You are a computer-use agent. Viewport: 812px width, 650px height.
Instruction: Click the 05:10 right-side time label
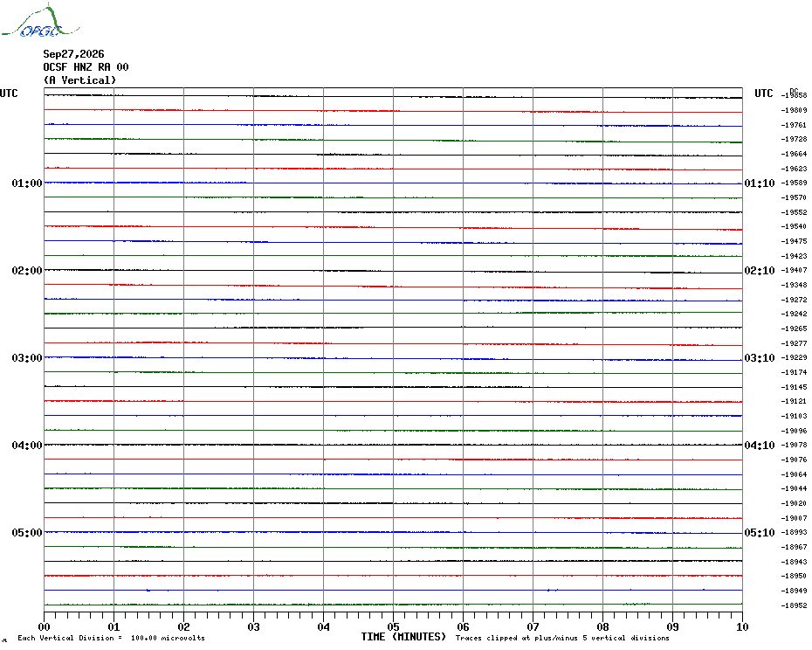pyautogui.click(x=760, y=533)
